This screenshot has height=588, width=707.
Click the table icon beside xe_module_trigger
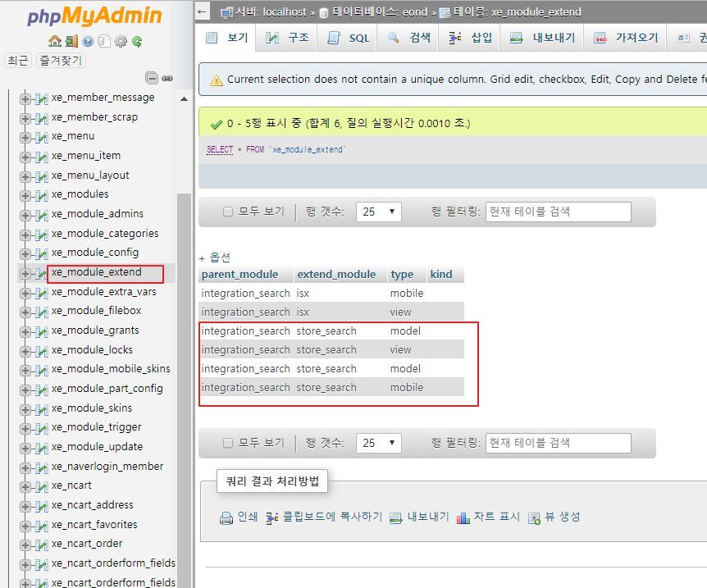tap(42, 428)
